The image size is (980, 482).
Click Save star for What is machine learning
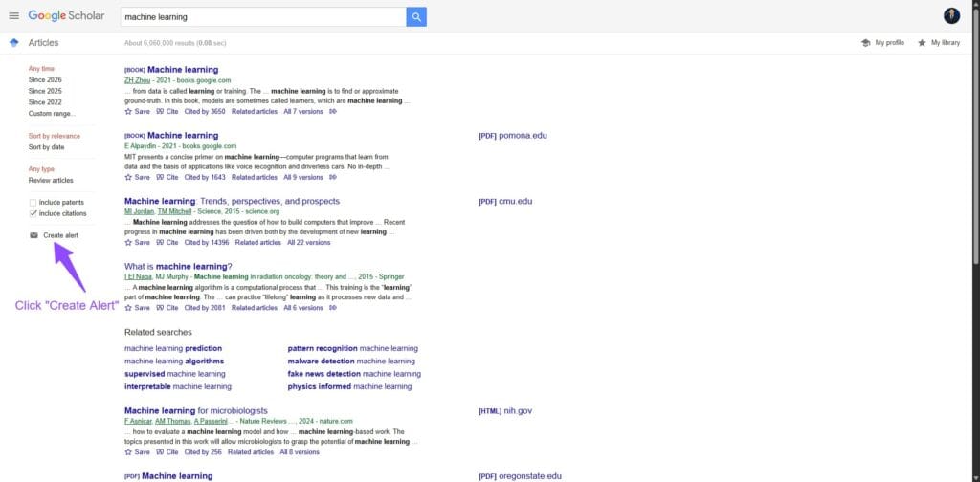click(128, 308)
